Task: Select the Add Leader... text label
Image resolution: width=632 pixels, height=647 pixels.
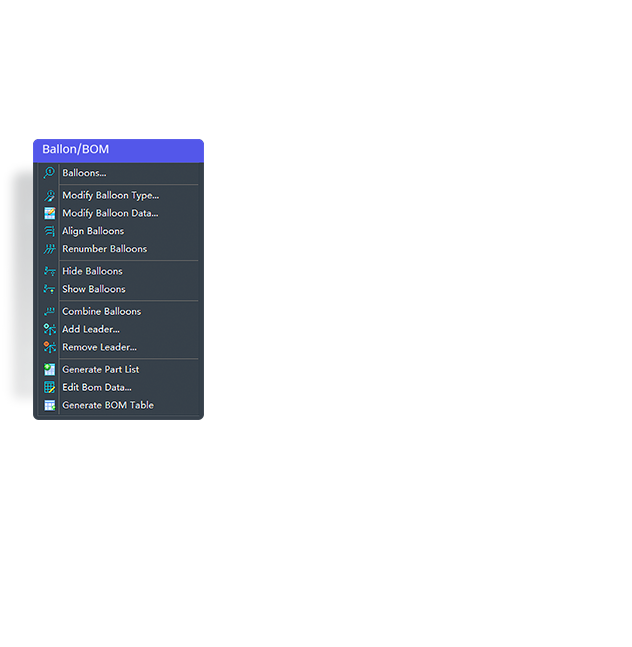Action: (90, 329)
